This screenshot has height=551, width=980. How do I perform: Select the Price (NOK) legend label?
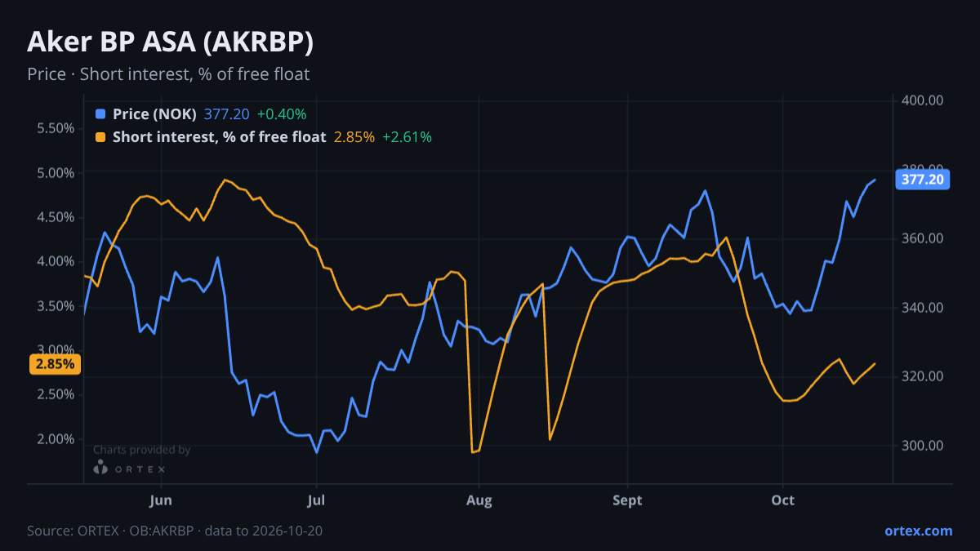pyautogui.click(x=154, y=114)
